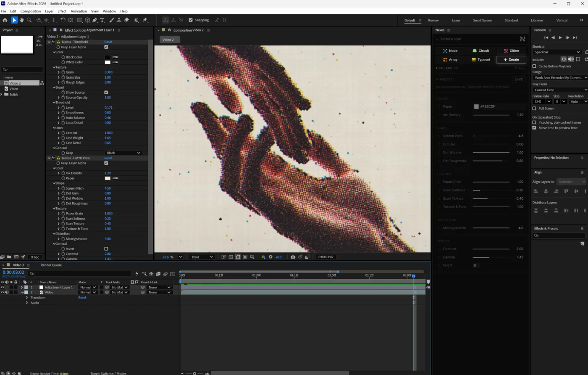This screenshot has height=375, width=588.
Task: Choose the Horizontal Type tool
Action: click(x=102, y=20)
